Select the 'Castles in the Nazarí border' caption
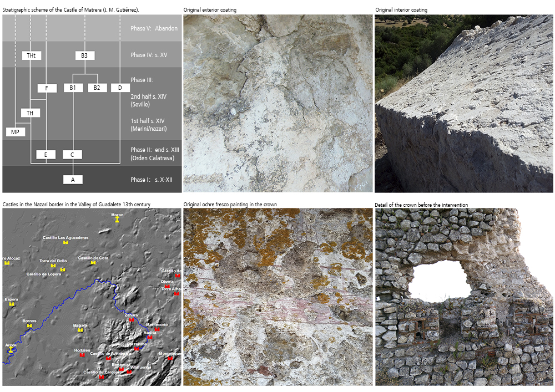 (77, 204)
